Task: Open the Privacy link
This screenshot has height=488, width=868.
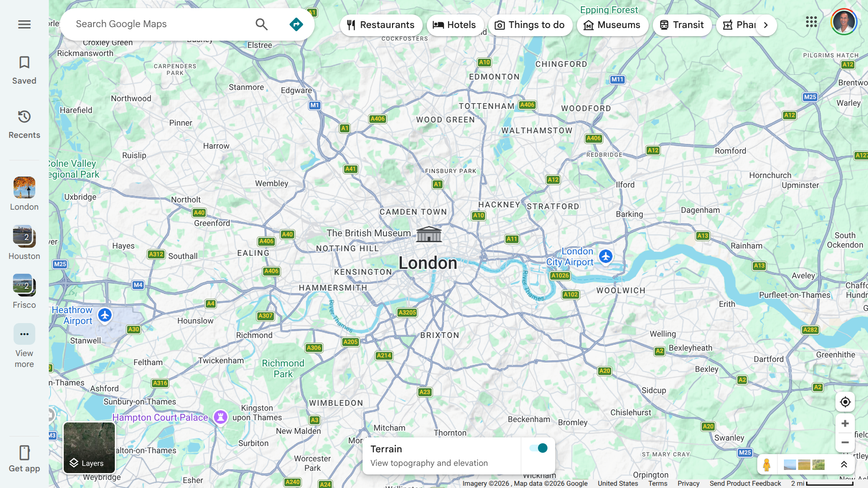Action: click(x=688, y=483)
